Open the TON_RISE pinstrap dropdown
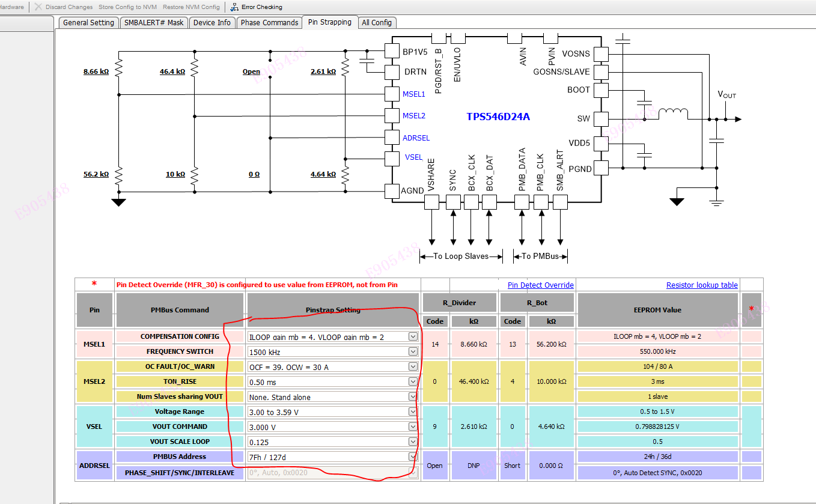Image resolution: width=816 pixels, height=504 pixels. tap(413, 381)
